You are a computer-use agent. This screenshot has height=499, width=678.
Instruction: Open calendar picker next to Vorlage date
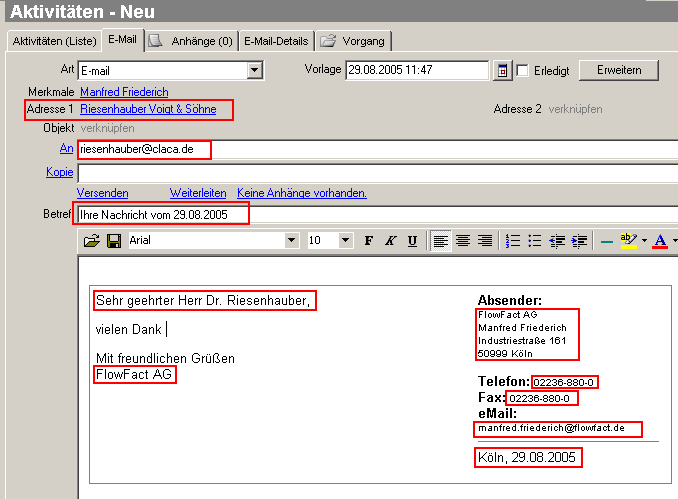502,70
